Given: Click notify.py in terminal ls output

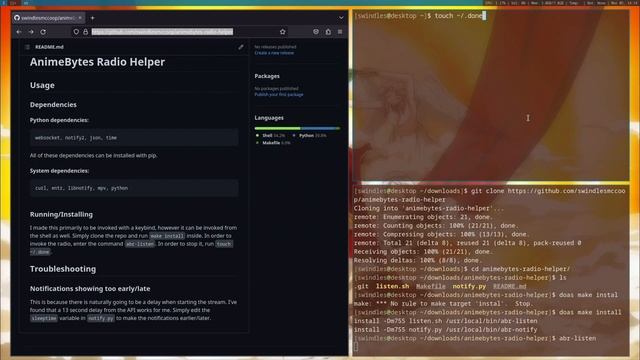Looking at the screenshot, I should [469, 287].
